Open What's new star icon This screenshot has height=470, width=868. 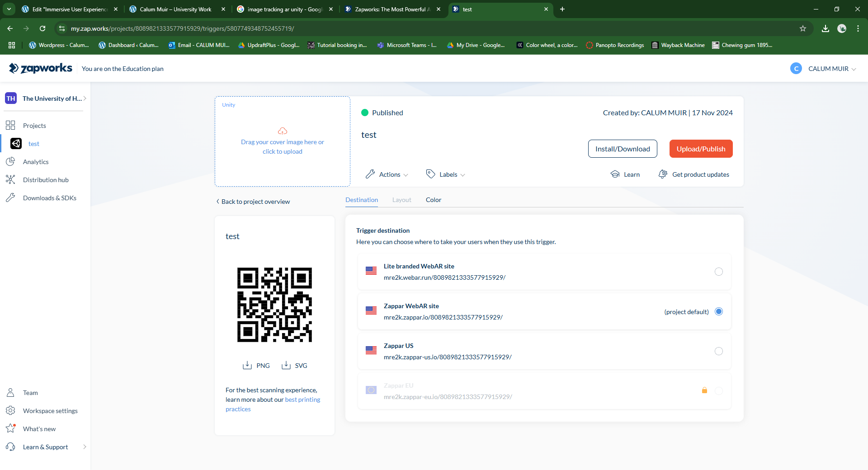pyautogui.click(x=10, y=428)
